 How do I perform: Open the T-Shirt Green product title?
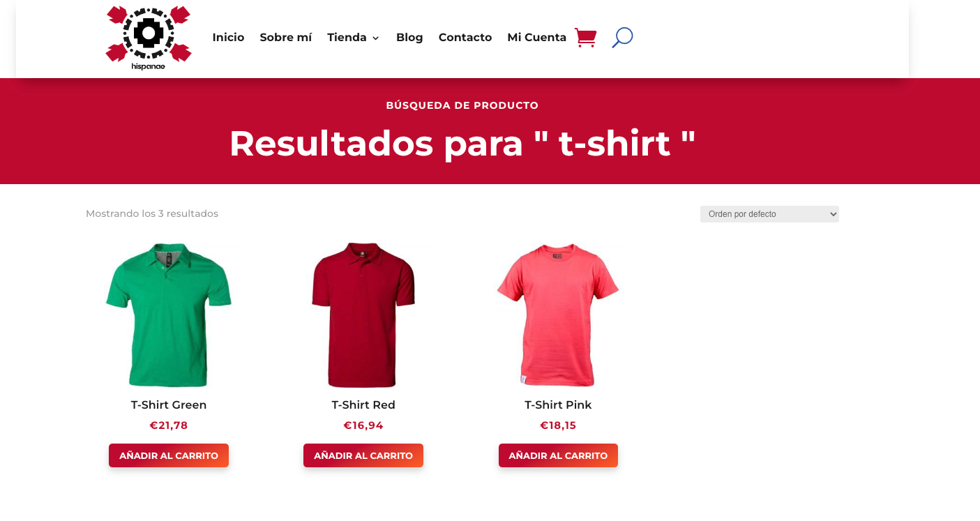coord(169,405)
